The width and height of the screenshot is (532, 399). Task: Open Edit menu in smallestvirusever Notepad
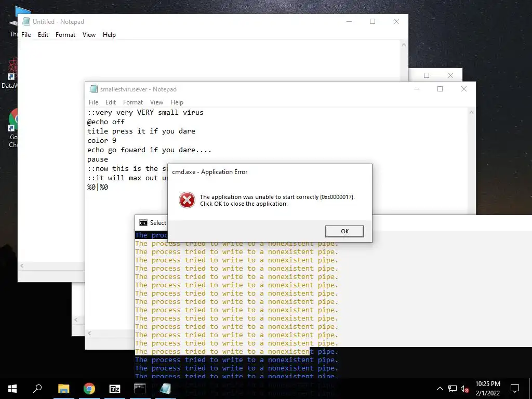(111, 102)
